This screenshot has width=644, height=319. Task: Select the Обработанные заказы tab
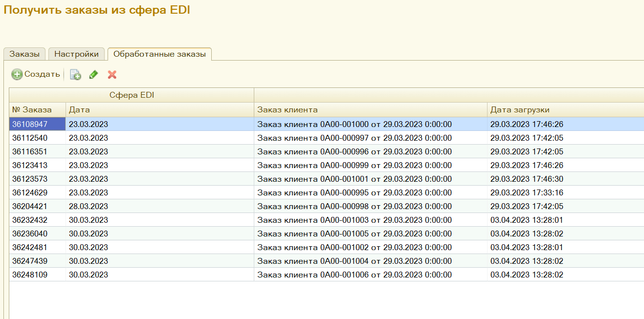click(x=159, y=54)
